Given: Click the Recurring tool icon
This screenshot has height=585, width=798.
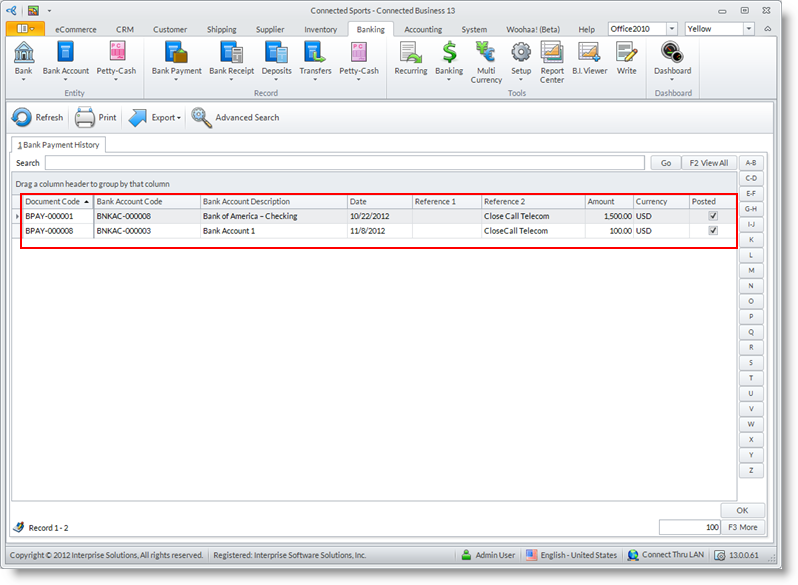Looking at the screenshot, I should point(409,55).
